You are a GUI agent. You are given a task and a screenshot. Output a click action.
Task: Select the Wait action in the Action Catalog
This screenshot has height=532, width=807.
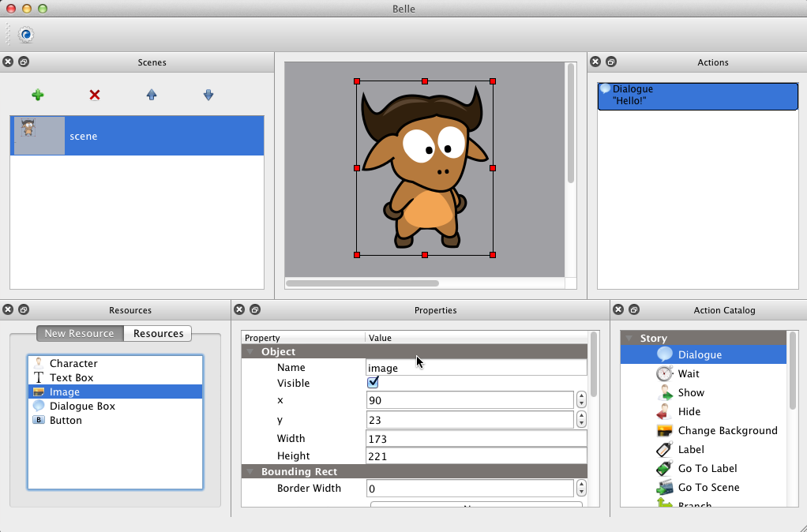point(688,373)
